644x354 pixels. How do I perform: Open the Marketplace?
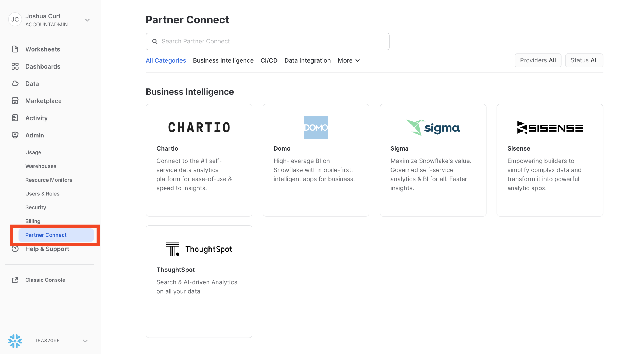pos(43,101)
